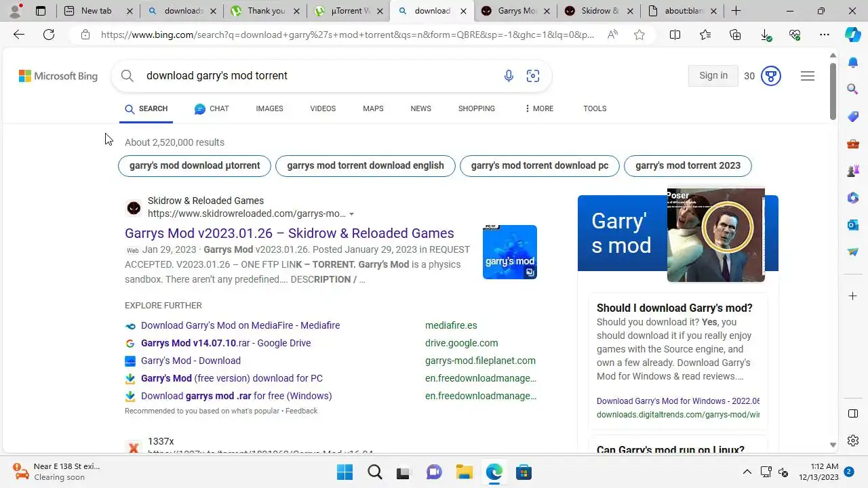868x488 pixels.
Task: Click the Microsoft Bing logo
Action: click(x=58, y=76)
